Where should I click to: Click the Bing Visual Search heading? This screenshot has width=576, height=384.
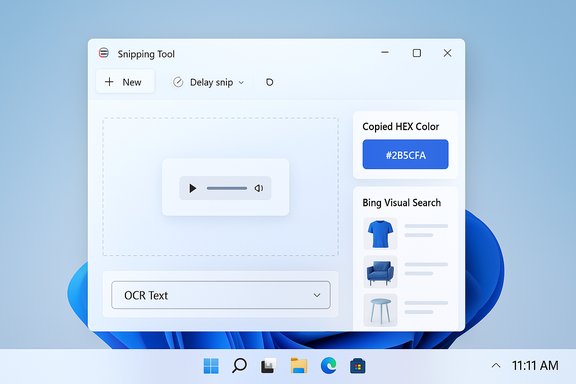[402, 203]
